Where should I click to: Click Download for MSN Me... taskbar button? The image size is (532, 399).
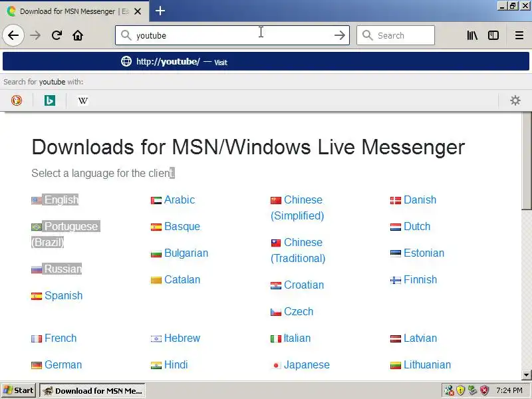point(92,391)
